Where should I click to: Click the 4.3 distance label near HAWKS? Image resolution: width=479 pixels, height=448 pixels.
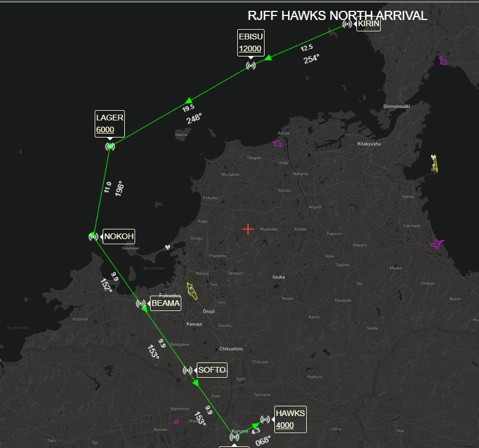255,431
